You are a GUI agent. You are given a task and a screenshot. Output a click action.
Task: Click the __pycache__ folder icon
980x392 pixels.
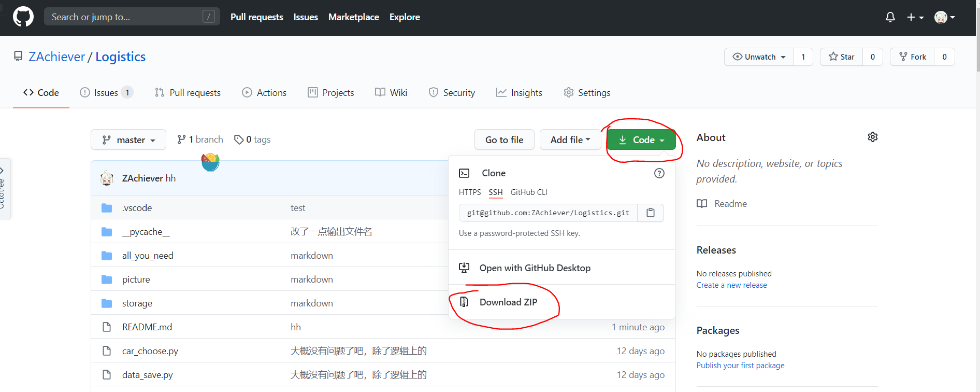107,232
